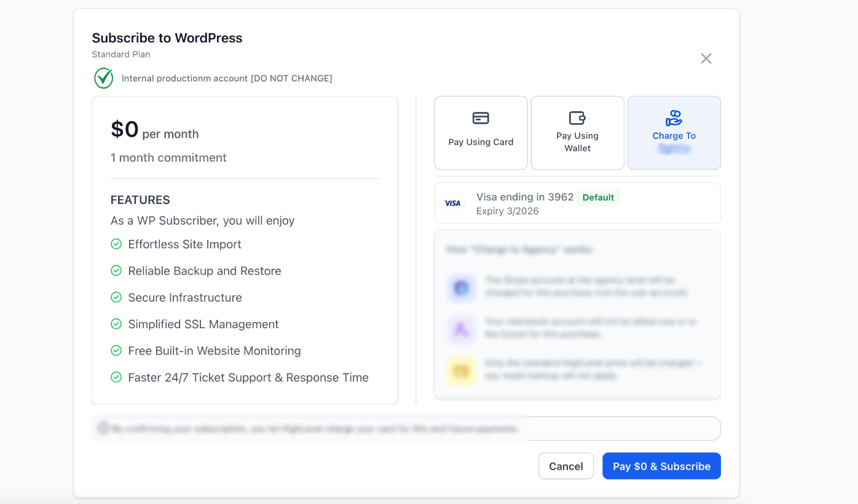Click check icon beside Effortless Site Import
The height and width of the screenshot is (504, 858).
[x=116, y=244]
